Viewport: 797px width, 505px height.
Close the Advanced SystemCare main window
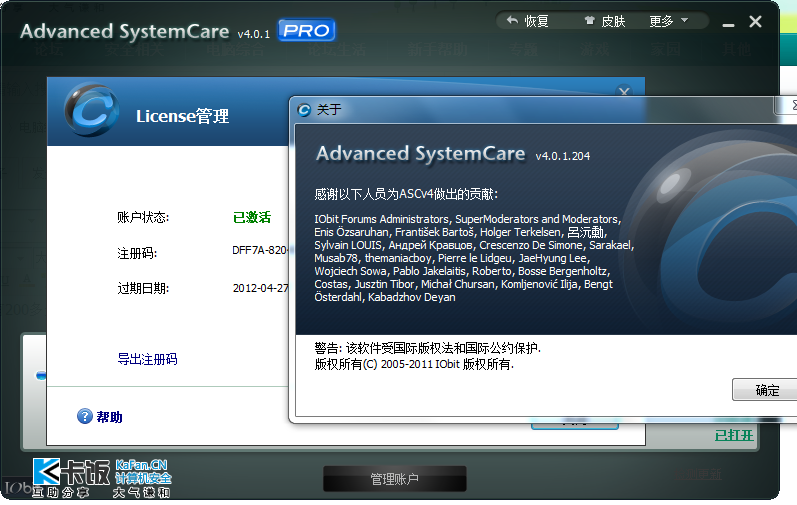click(x=755, y=21)
